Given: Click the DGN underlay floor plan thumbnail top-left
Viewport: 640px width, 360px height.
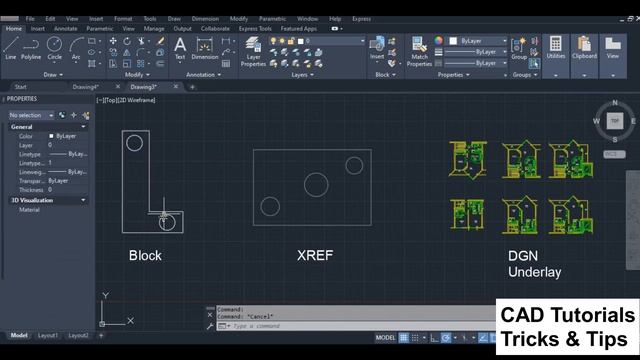Looking at the screenshot, I should pos(468,160).
